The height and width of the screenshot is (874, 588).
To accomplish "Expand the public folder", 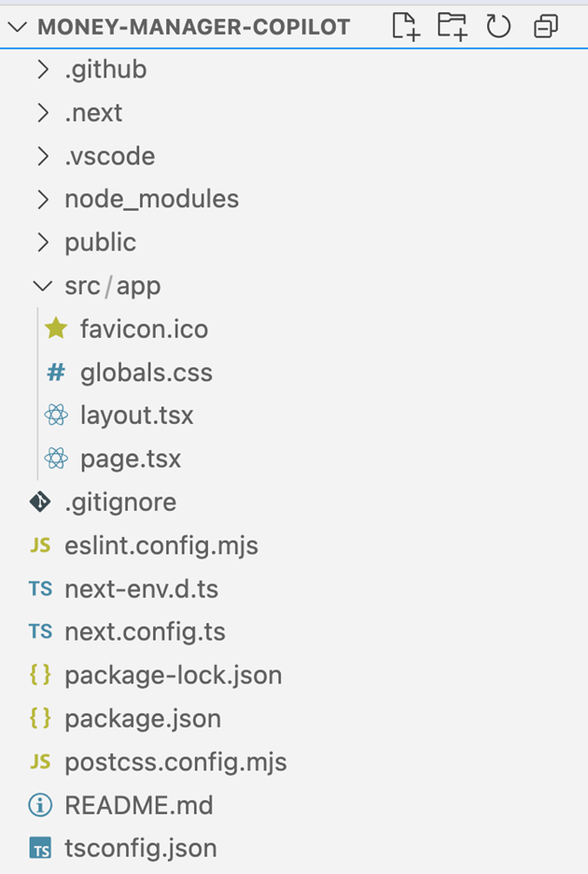I will point(43,243).
